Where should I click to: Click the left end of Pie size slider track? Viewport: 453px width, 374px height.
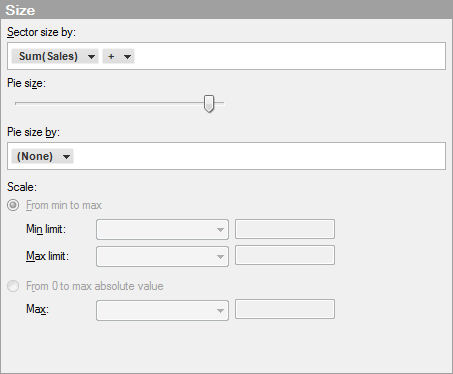click(17, 104)
